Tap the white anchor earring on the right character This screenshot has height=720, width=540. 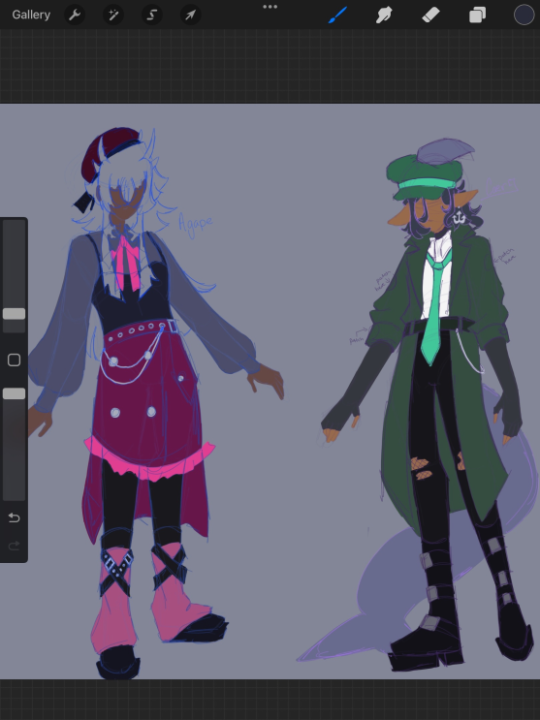click(459, 218)
